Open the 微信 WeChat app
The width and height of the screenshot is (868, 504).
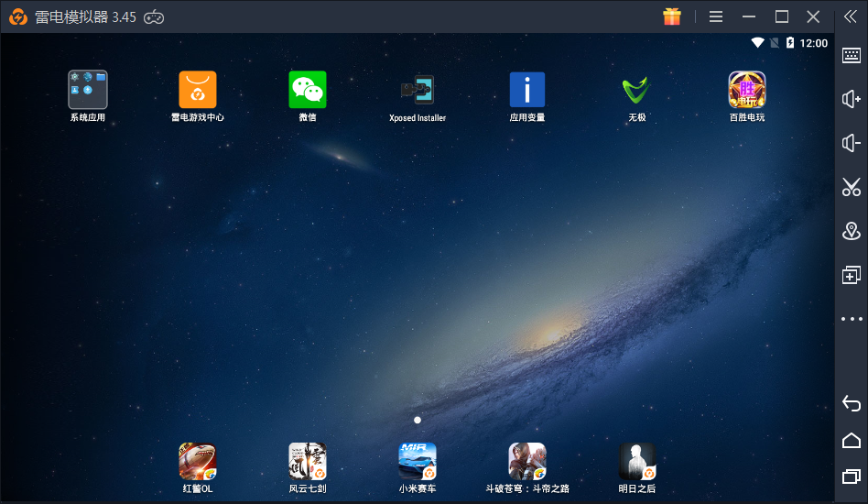[x=308, y=90]
